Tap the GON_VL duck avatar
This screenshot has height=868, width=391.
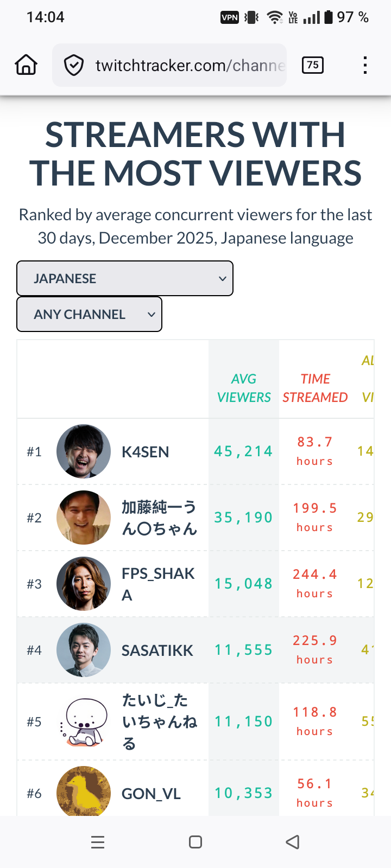click(x=84, y=792)
